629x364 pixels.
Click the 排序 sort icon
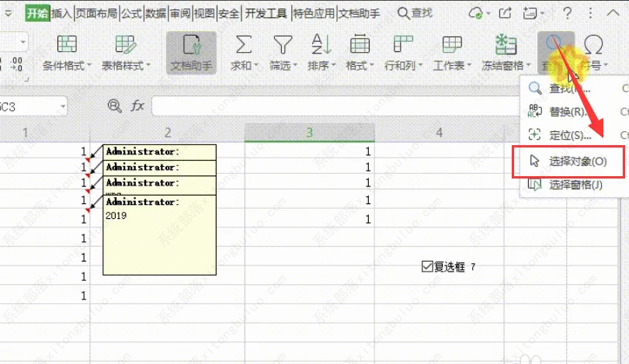pos(321,45)
